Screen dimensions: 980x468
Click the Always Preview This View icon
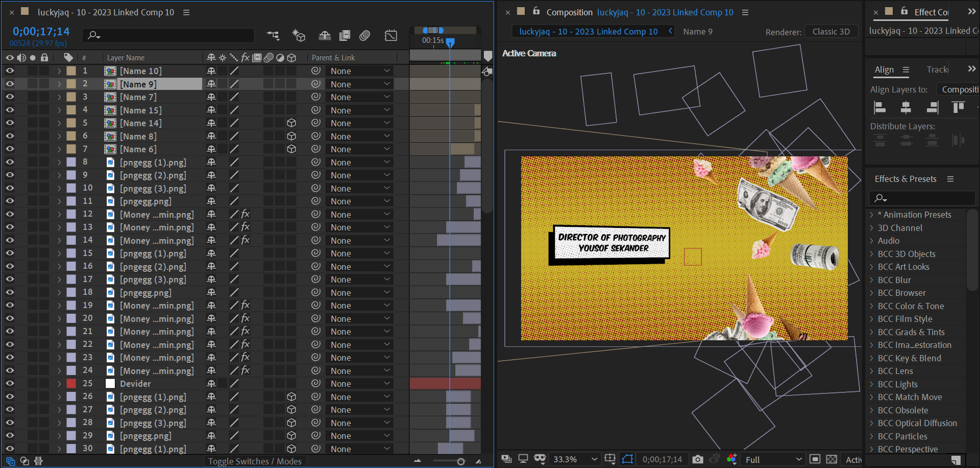coord(506,459)
